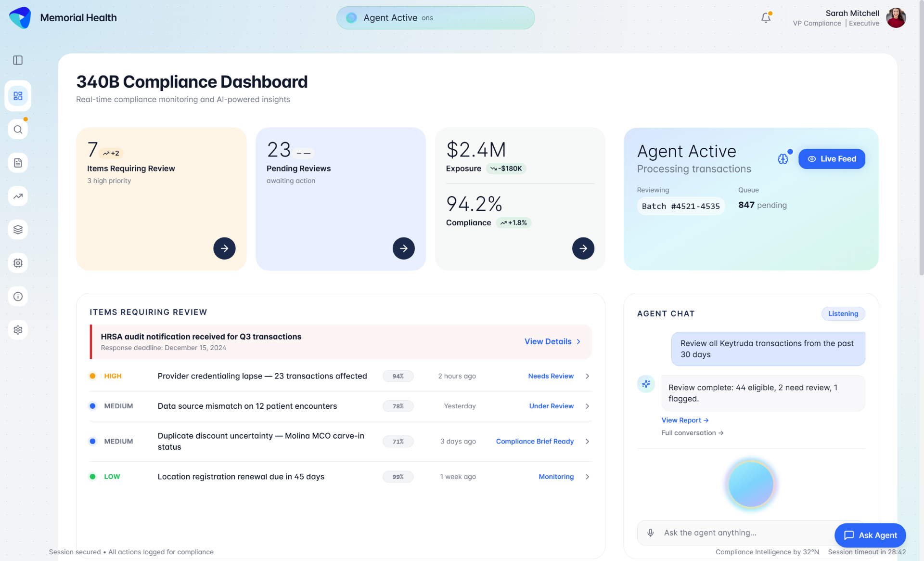This screenshot has width=924, height=561.
Task: Open the layers stack icon in sidebar
Action: point(18,230)
